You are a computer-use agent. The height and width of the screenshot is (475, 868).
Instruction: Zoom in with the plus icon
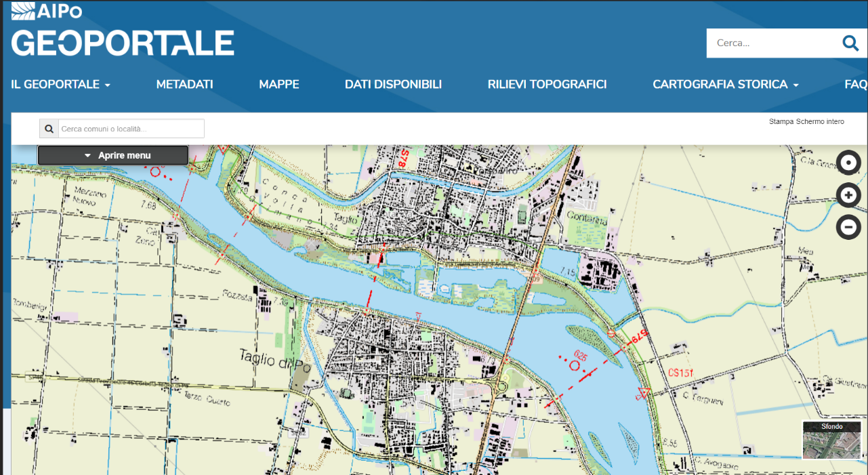848,195
